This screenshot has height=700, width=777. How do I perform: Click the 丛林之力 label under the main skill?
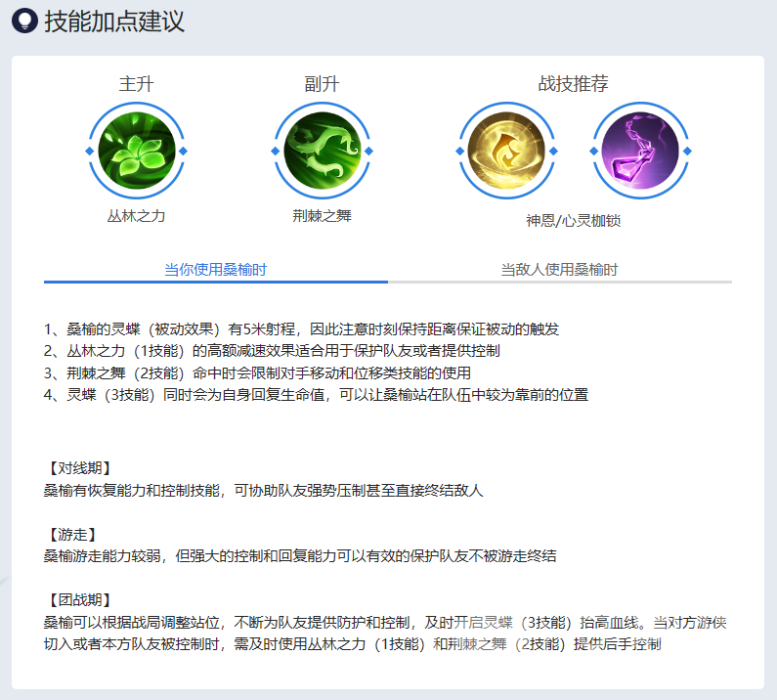[x=136, y=216]
